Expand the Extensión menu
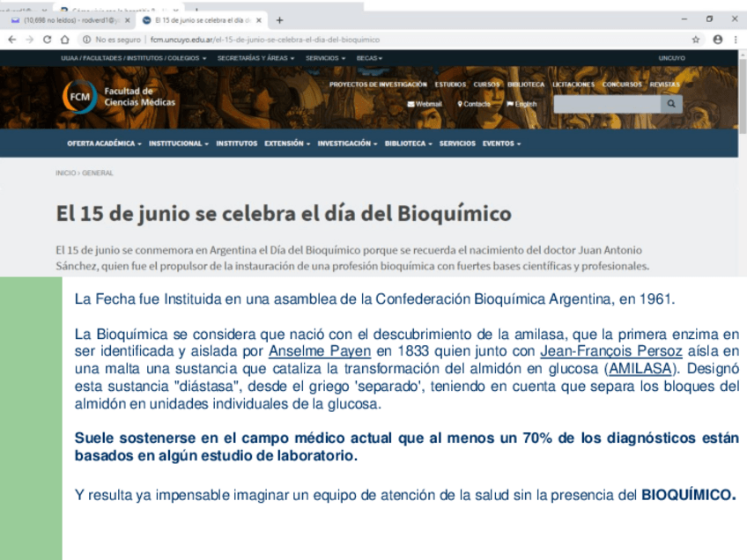This screenshot has height=560, width=747. [287, 144]
